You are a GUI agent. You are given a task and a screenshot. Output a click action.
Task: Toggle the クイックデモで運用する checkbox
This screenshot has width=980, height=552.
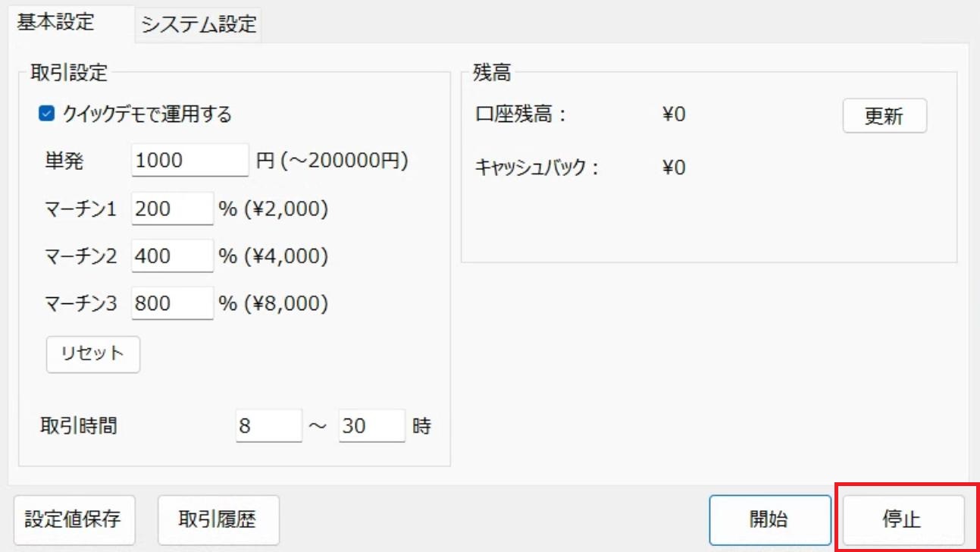(x=46, y=114)
